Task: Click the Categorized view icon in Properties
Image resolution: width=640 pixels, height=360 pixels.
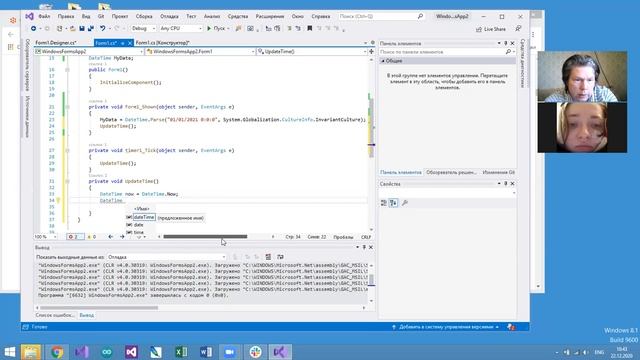Action: (384, 203)
